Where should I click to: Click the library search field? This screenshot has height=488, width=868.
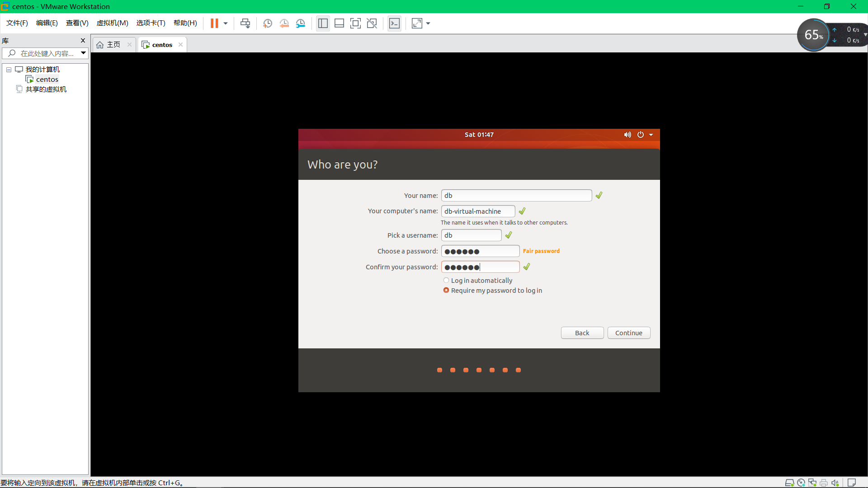click(x=45, y=53)
